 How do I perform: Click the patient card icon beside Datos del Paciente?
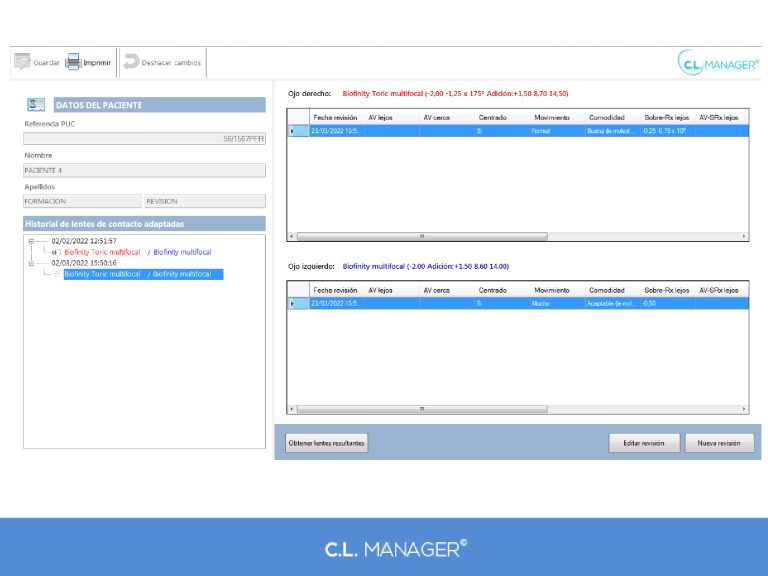pyautogui.click(x=36, y=104)
